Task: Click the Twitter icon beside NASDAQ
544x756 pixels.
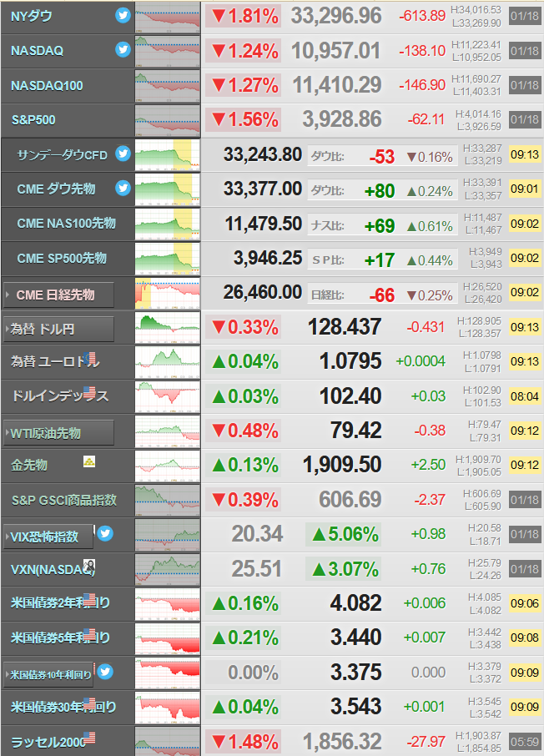Action: click(x=123, y=50)
